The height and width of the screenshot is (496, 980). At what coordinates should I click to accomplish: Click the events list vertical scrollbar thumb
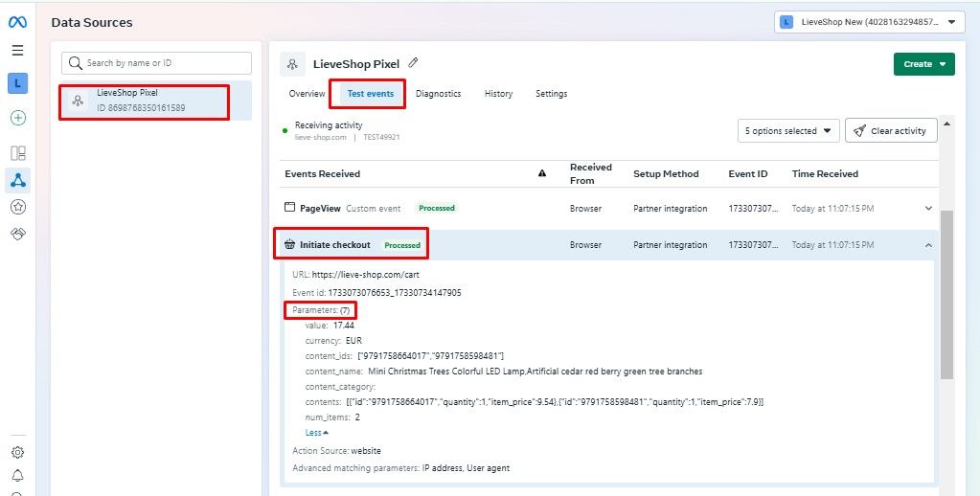pyautogui.click(x=946, y=294)
